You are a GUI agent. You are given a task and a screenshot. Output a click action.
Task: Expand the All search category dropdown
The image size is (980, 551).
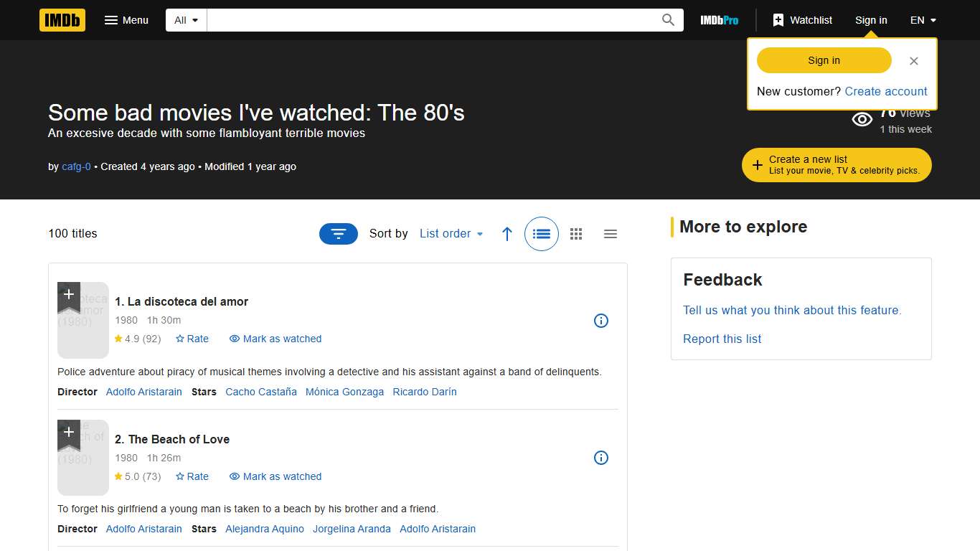(x=185, y=19)
